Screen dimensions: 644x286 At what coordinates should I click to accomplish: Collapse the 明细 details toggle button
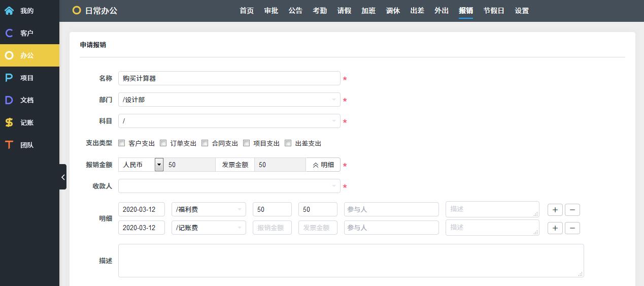point(323,165)
